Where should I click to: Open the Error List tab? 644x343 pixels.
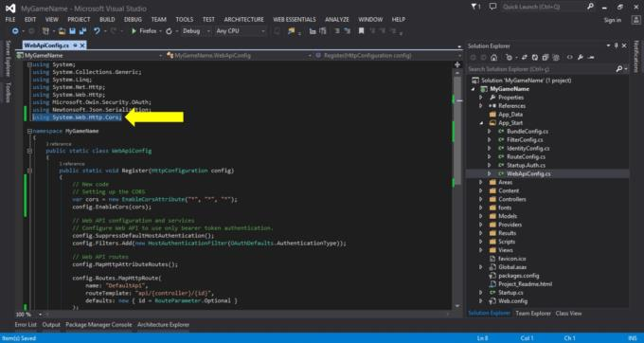tap(26, 324)
